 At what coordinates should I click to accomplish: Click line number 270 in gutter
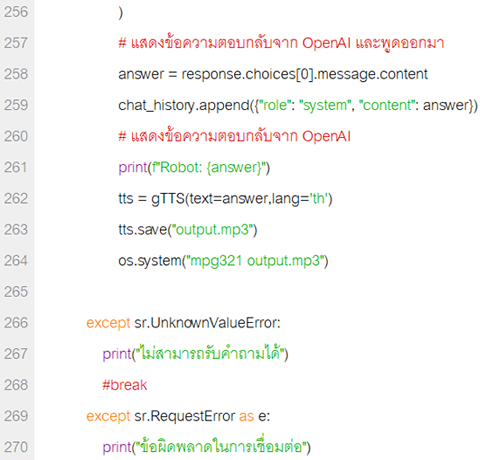16,447
